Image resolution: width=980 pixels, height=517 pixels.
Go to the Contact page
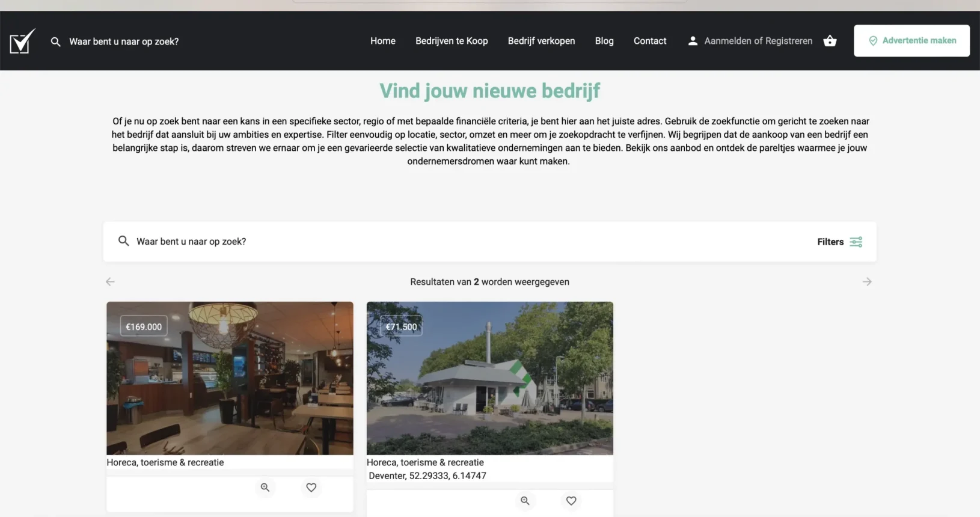pos(650,41)
